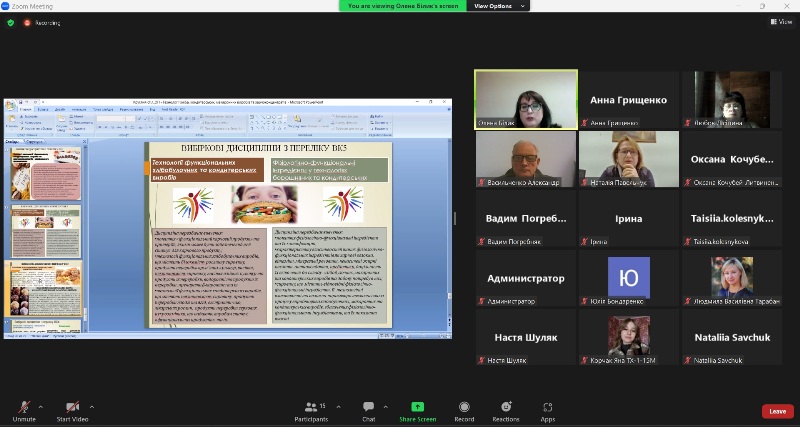Image resolution: width=800 pixels, height=427 pixels.
Task: Expand audio options arrow next to Unmute
Action: point(41,406)
